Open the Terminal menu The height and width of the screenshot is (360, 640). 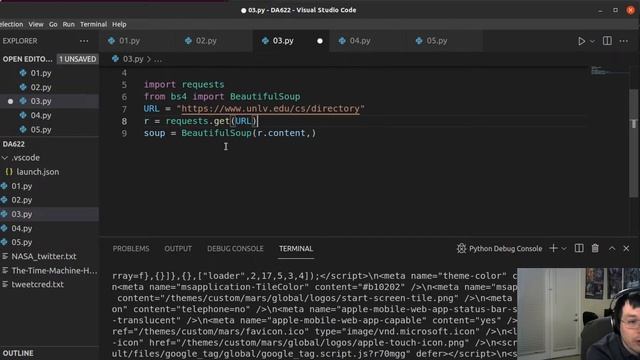point(93,24)
